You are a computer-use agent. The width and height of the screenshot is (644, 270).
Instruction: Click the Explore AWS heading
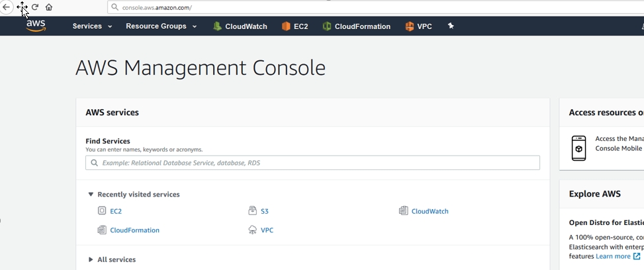click(x=595, y=194)
